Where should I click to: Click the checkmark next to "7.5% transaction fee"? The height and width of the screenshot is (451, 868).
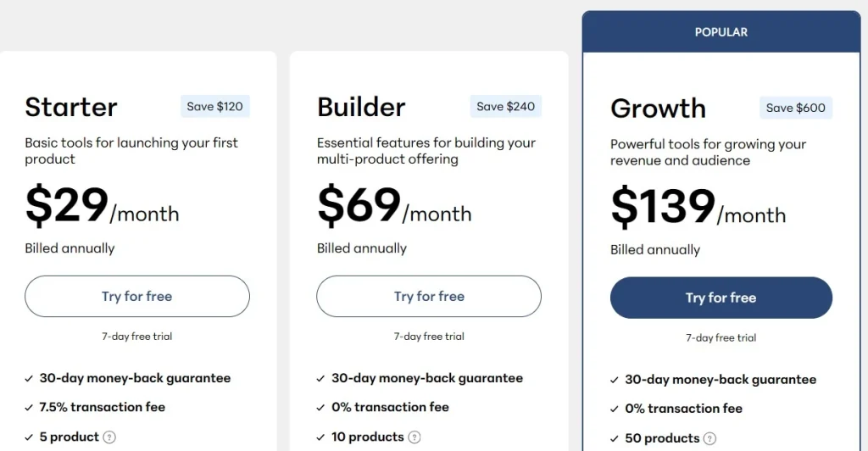[29, 408]
